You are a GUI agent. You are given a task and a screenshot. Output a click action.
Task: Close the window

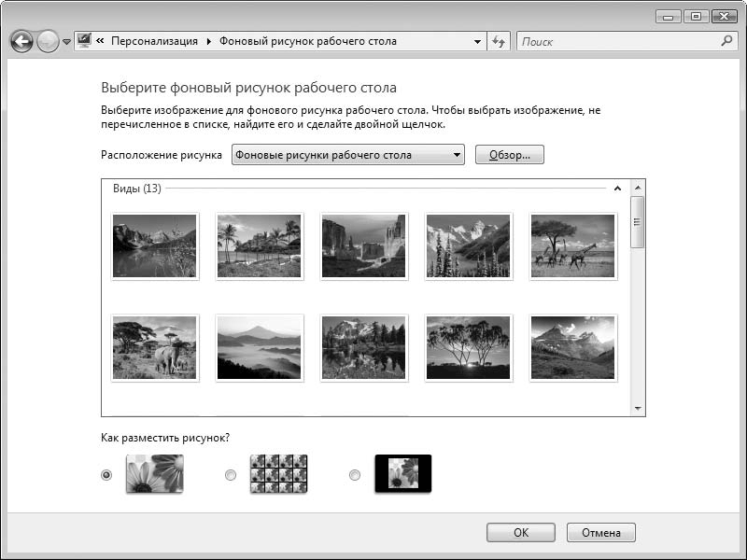click(725, 17)
